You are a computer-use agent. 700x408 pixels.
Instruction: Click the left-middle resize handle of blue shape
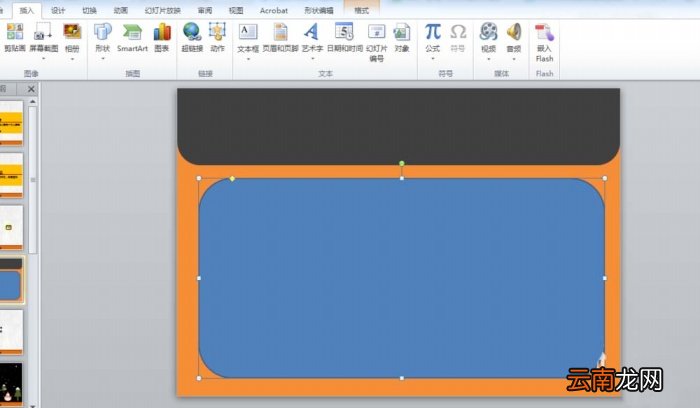coord(199,278)
